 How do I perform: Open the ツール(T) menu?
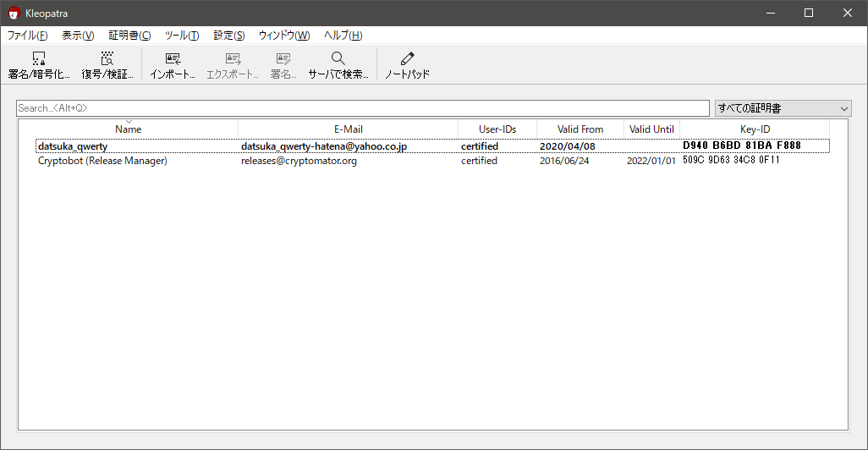[x=182, y=36]
